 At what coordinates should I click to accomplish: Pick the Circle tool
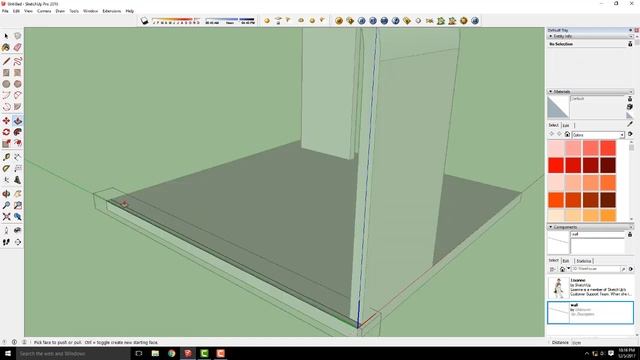[6, 84]
